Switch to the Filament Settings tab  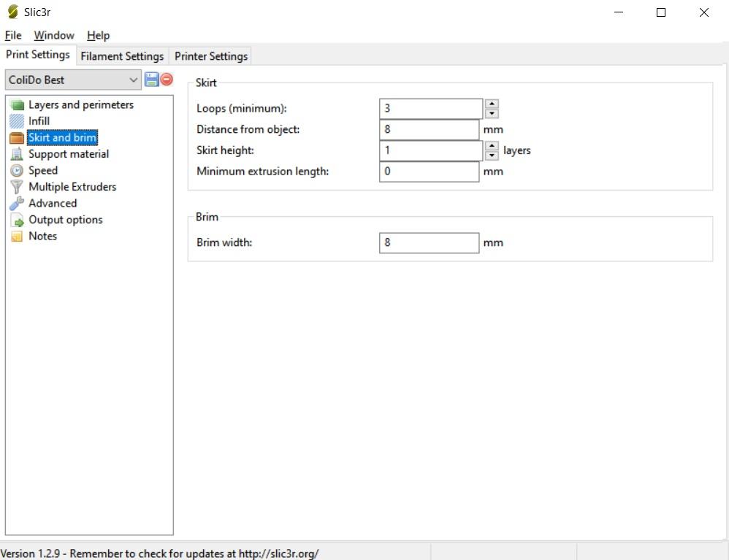pyautogui.click(x=122, y=56)
